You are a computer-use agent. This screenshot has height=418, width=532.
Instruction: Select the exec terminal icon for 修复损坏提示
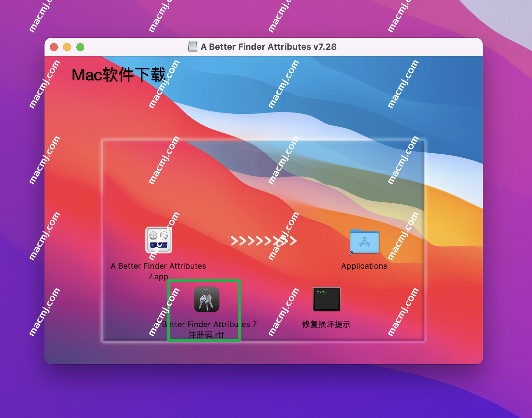[327, 299]
